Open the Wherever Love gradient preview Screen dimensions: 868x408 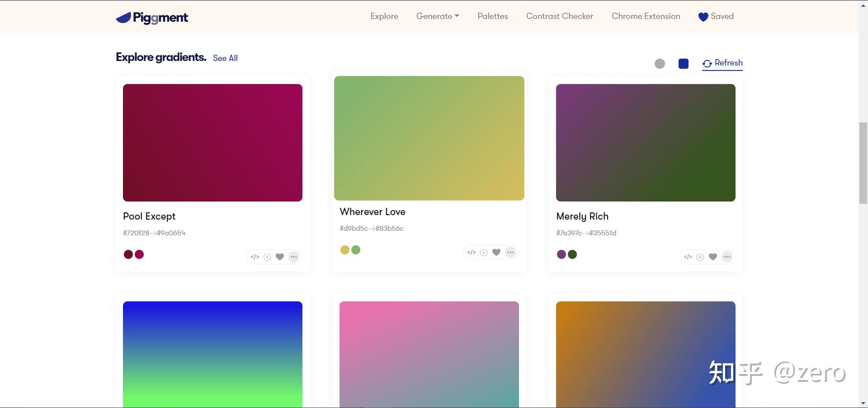tap(429, 138)
